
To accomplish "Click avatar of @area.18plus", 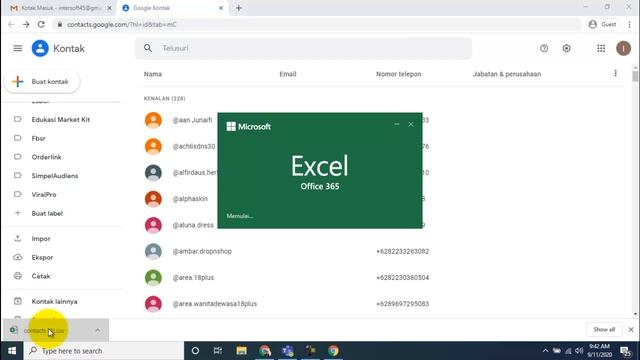I will (x=153, y=278).
